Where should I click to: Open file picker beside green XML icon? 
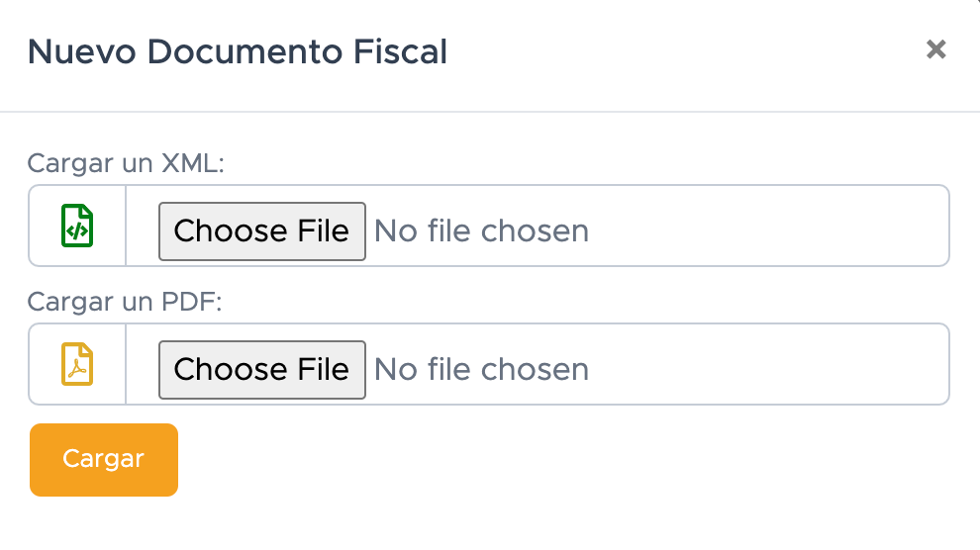pos(262,231)
